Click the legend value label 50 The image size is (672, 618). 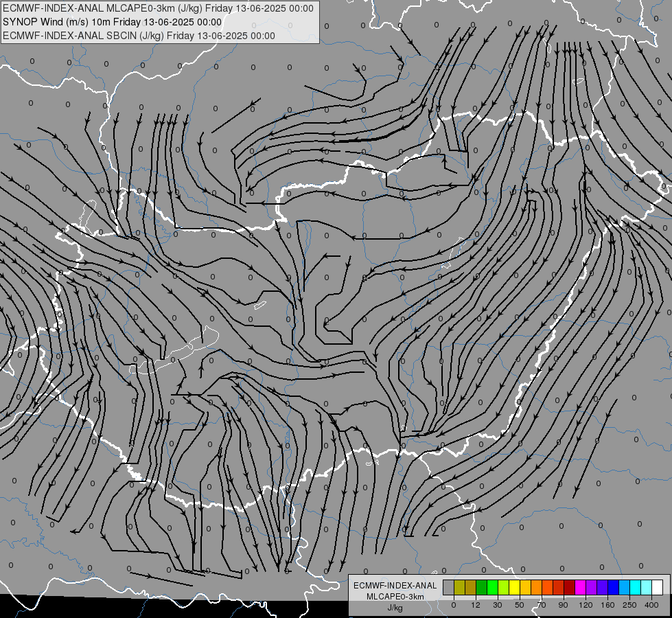520,605
